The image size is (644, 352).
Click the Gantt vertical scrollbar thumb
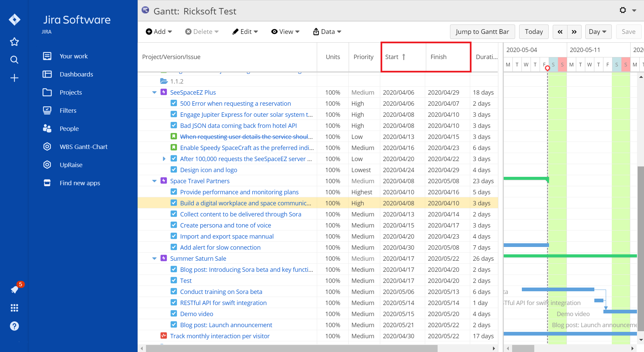(641, 248)
